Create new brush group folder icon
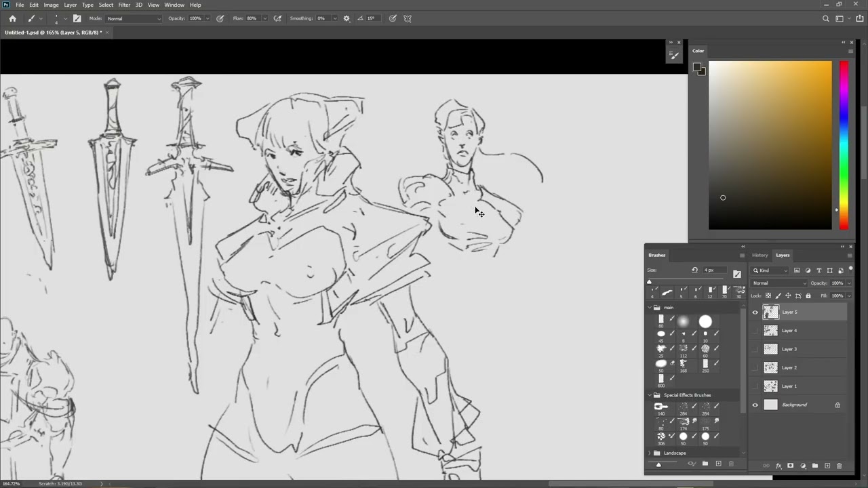The width and height of the screenshot is (868, 488). coord(705,464)
